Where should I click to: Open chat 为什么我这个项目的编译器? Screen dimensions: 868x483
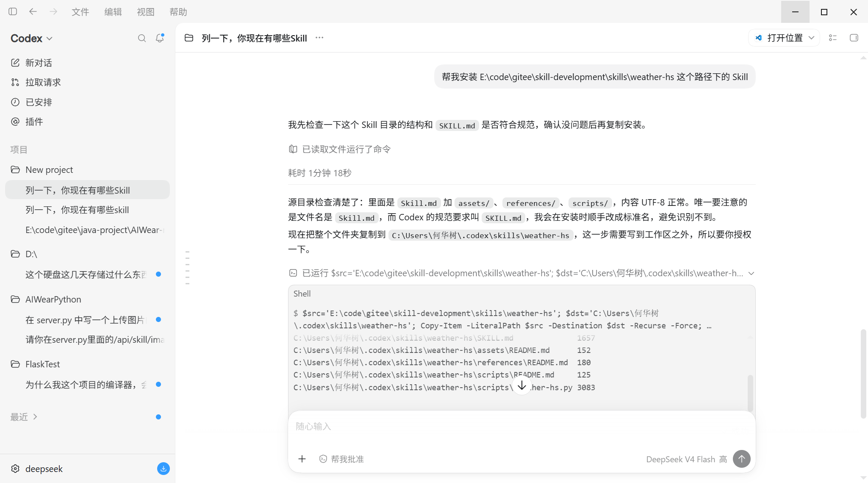87,385
